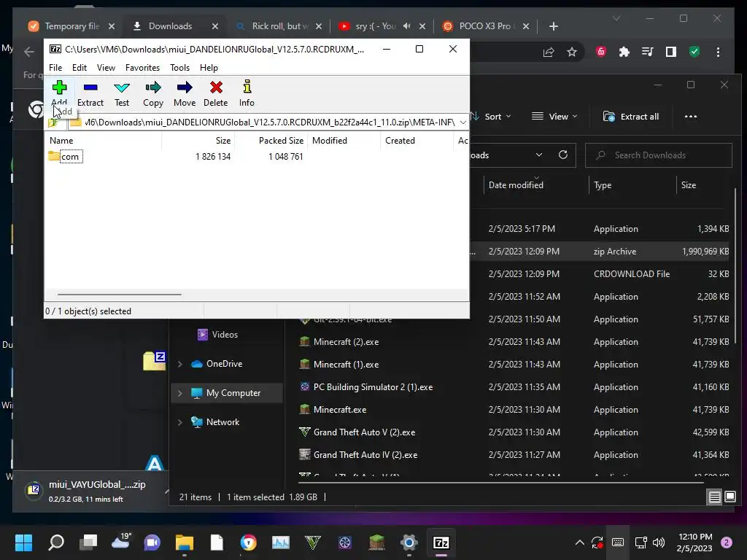Expand the Network tree node
The image size is (747, 560).
[x=180, y=422]
